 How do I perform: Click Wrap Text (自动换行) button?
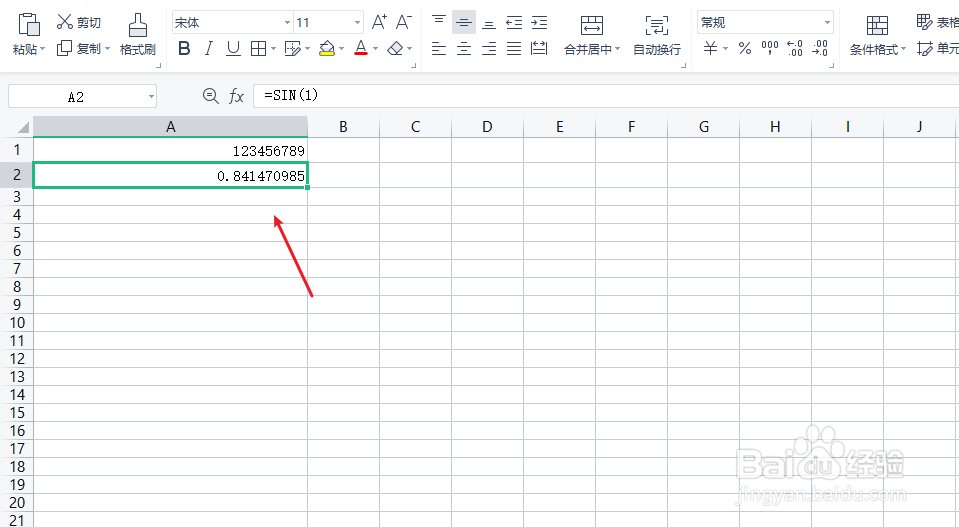(657, 35)
